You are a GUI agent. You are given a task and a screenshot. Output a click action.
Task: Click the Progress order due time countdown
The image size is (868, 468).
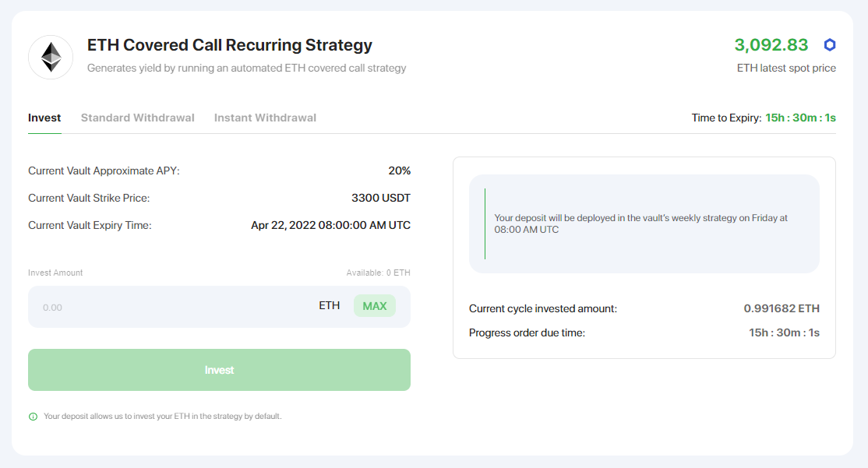(x=784, y=333)
